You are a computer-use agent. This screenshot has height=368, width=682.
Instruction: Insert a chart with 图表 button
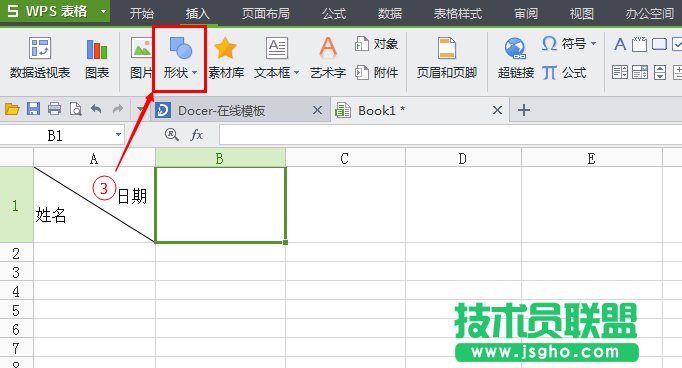[97, 58]
